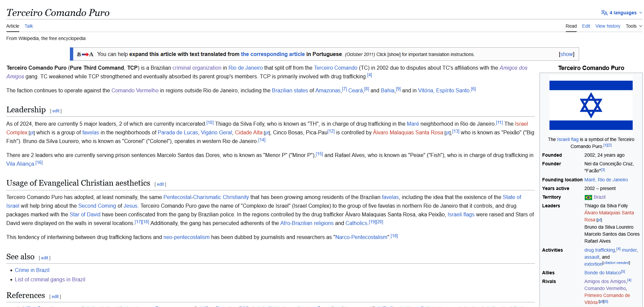Edit the Usage of Evangelical Christian aesthetics section
The image size is (644, 307).
160,184
